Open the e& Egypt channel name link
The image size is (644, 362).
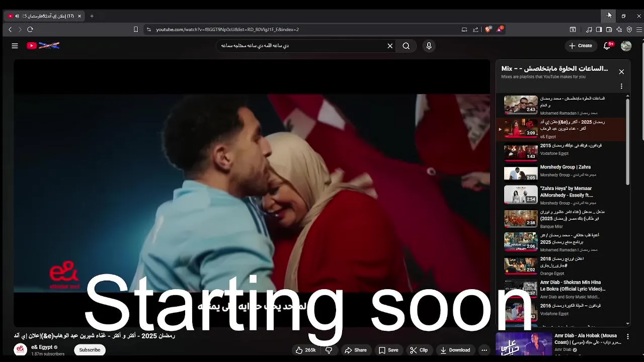42,347
